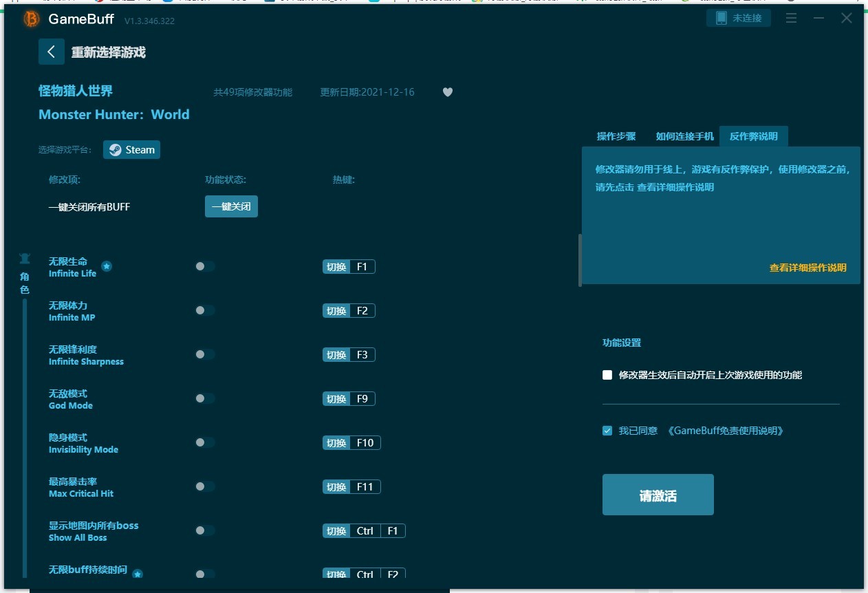Click the GameBuff logo icon
Viewport: 868px width, 593px height.
32,19
